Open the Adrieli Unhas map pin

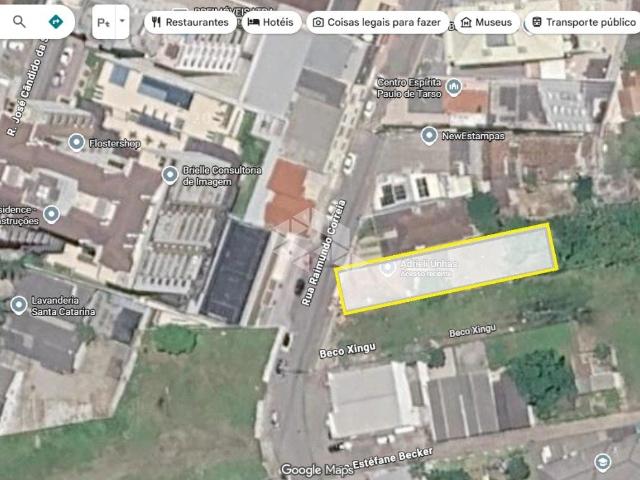[387, 268]
